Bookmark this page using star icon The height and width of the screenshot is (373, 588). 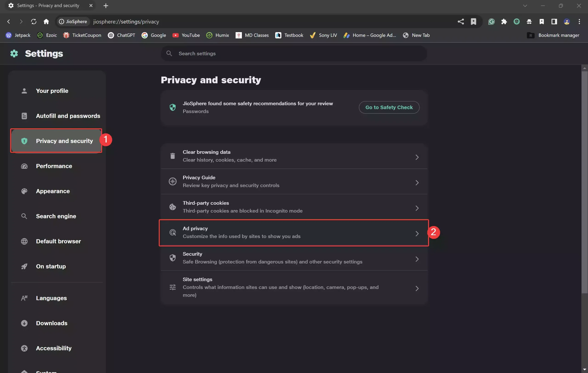click(473, 22)
